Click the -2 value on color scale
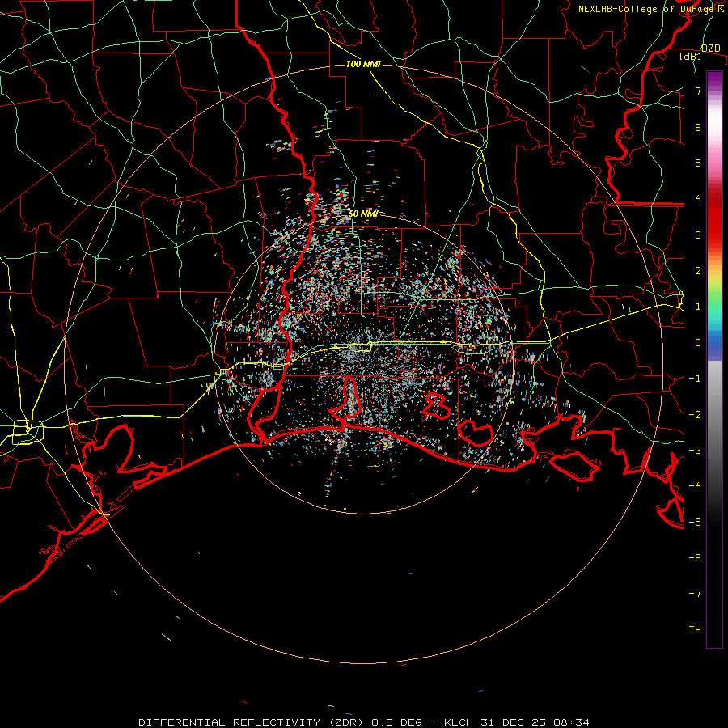The height and width of the screenshot is (728, 728). tap(695, 414)
